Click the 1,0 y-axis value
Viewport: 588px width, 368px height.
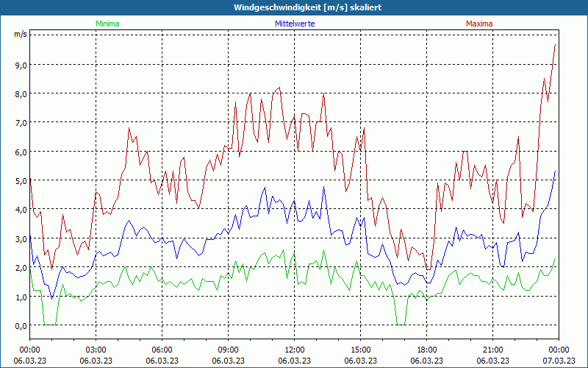(21, 297)
